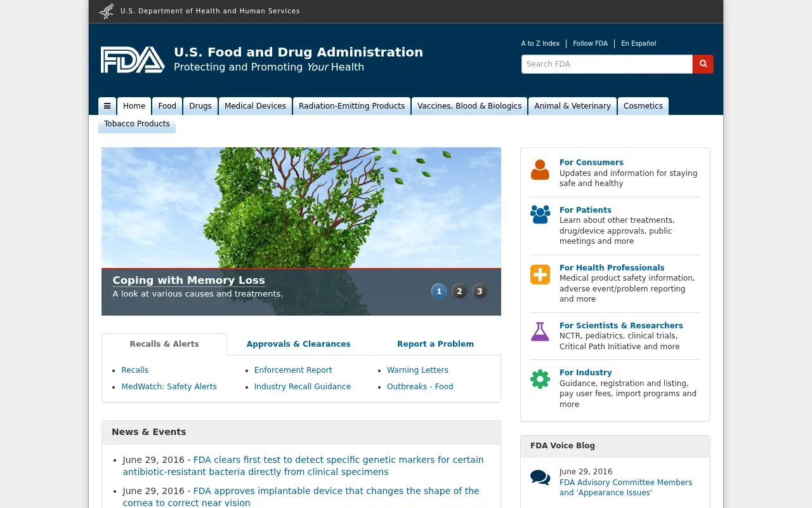The height and width of the screenshot is (508, 812).
Task: Open the Coping with Memory Loss headline
Action: (x=189, y=280)
